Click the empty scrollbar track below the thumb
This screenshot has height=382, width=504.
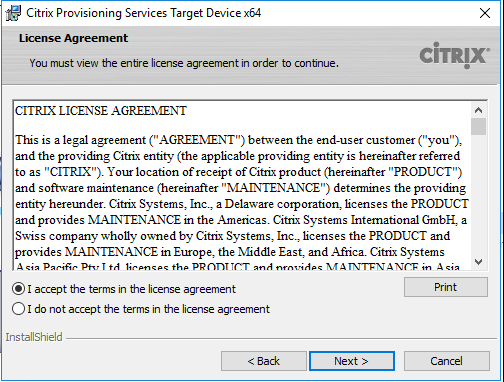(x=478, y=195)
